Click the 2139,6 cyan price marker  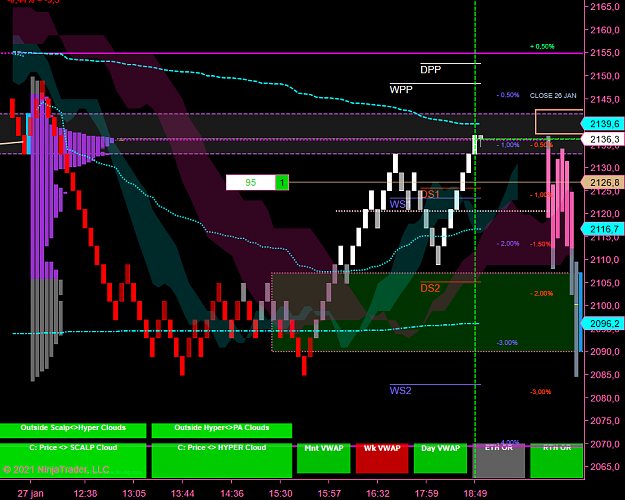coord(603,124)
